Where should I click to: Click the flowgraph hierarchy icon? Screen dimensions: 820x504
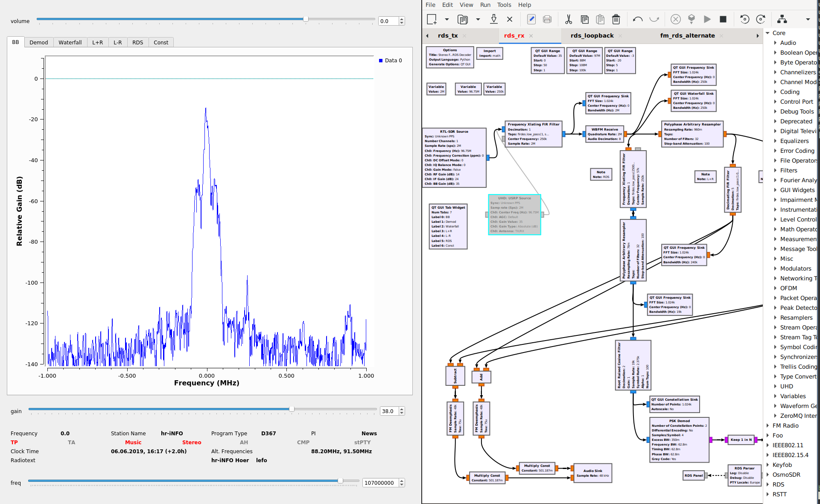(x=782, y=19)
